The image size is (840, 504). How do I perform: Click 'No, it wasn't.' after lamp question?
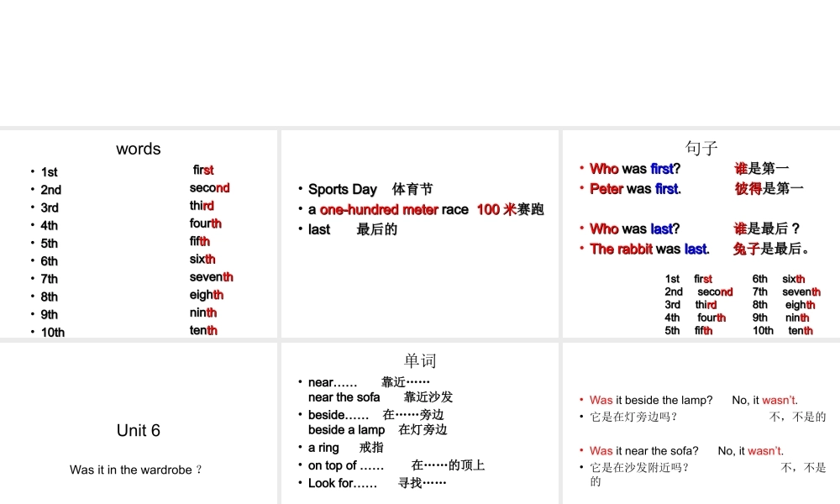(765, 400)
